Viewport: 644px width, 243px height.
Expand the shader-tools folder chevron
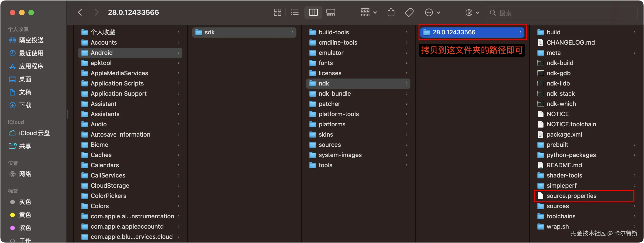point(634,176)
